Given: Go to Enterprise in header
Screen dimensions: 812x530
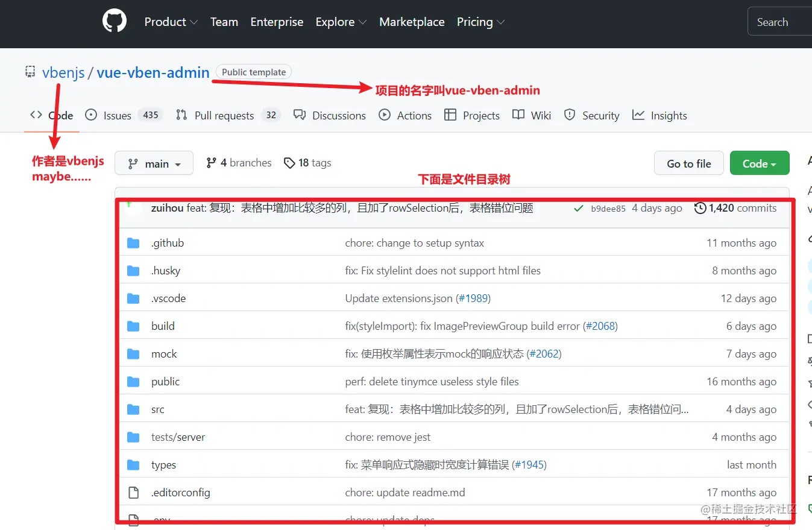Looking at the screenshot, I should click(x=277, y=22).
